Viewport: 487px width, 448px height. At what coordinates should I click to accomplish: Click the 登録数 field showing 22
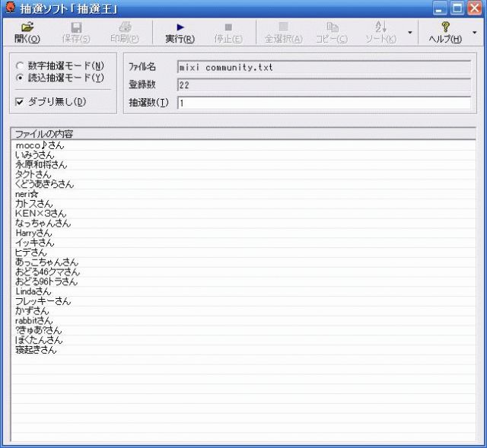(x=324, y=85)
